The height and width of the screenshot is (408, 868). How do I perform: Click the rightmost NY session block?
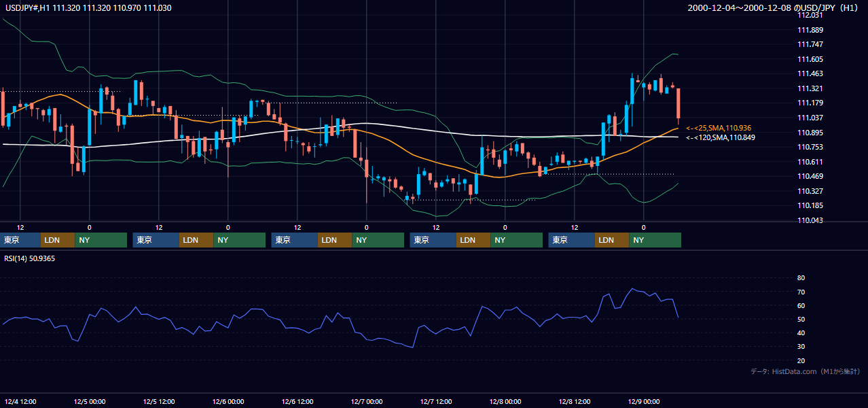pos(655,240)
